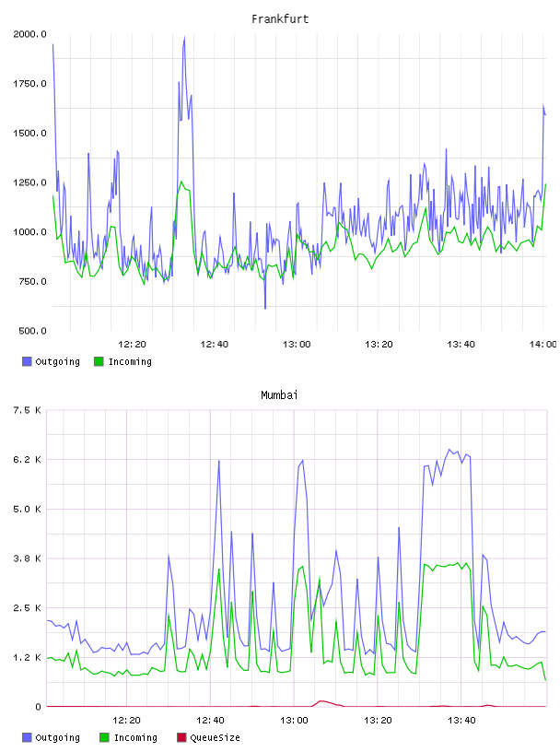560x752 pixels.
Task: Click 13:40 time label on Mumbai chart
Action: coord(461,721)
